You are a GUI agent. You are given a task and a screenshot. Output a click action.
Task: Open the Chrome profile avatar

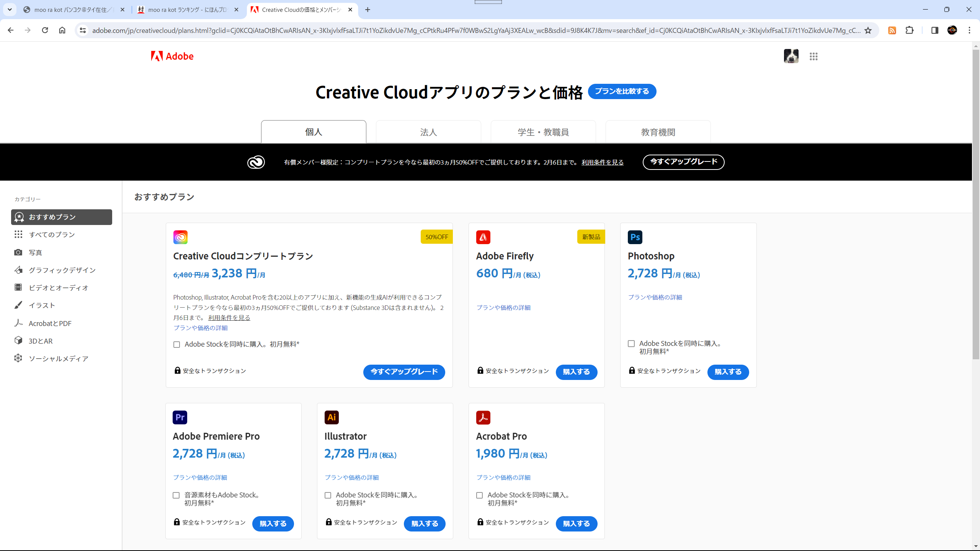[x=952, y=30]
